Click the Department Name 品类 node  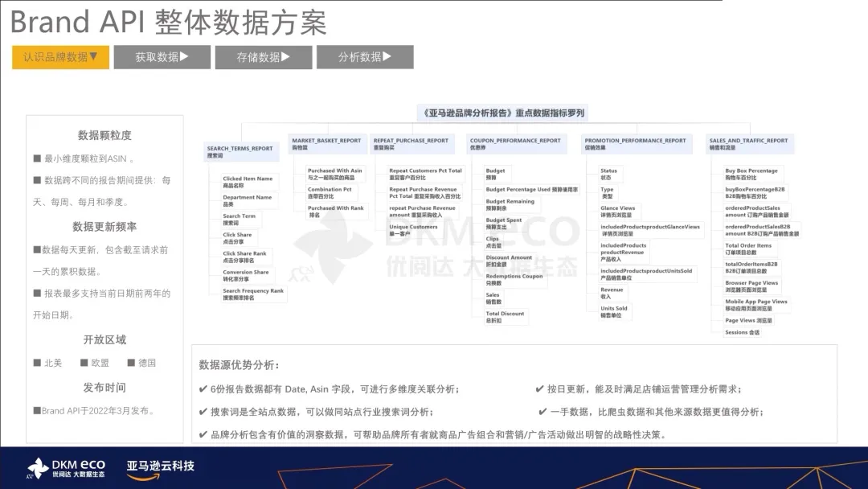(x=248, y=200)
